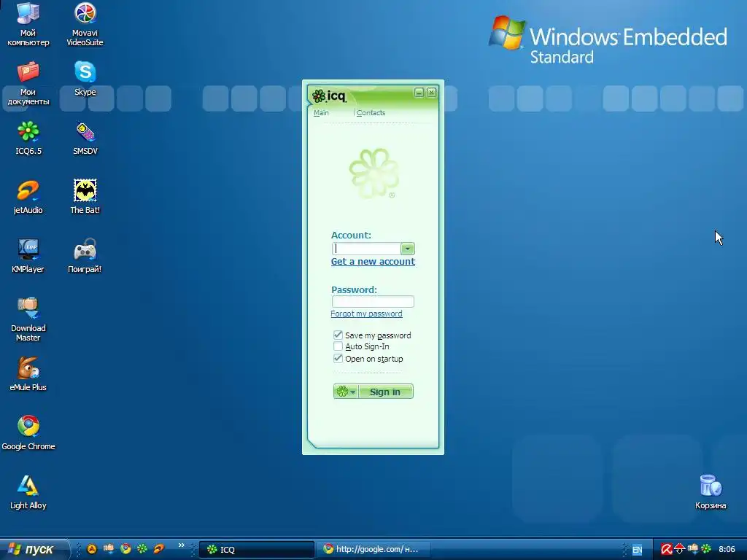Launch ICQ from quick launch bar
Viewport: 747px width, 560px height.
pos(142,549)
